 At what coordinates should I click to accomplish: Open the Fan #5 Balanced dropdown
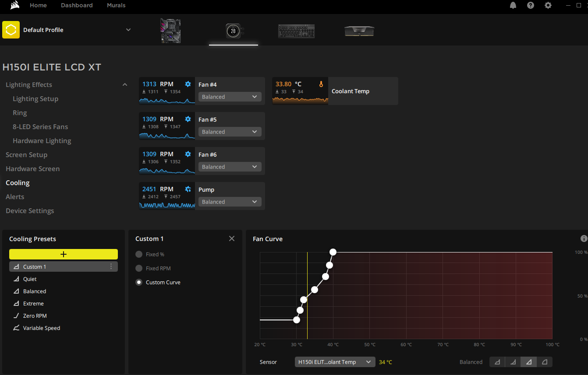[230, 132]
